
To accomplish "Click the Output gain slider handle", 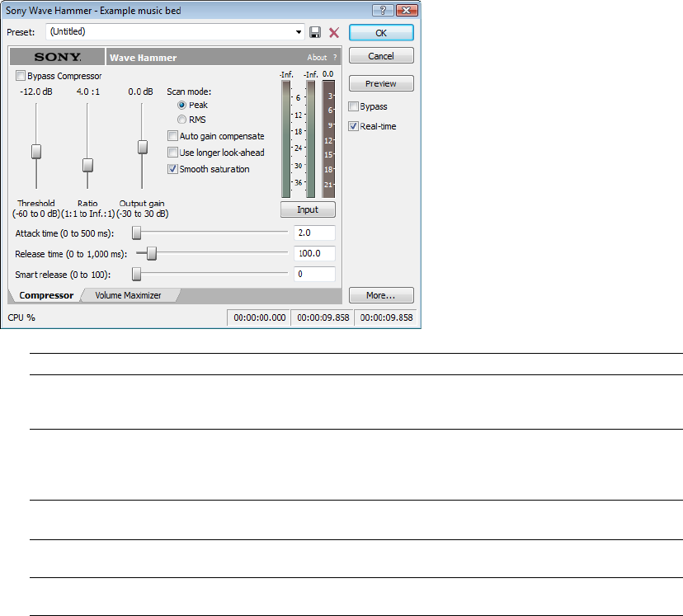I will [x=143, y=147].
